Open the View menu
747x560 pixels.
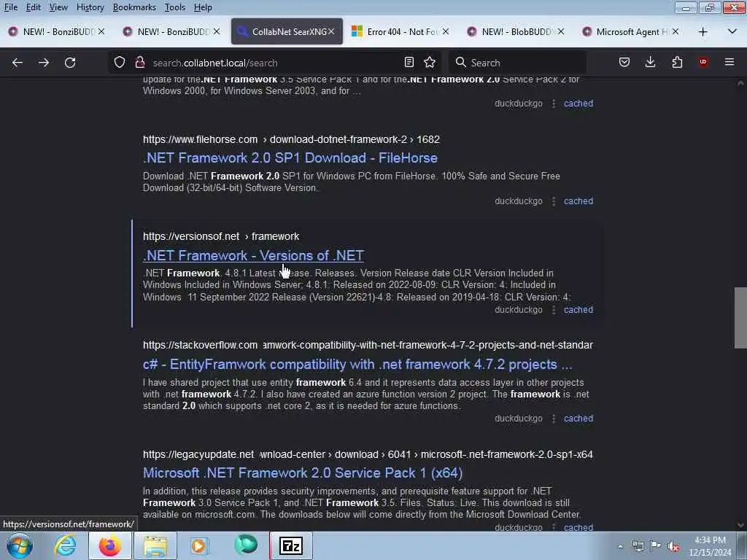pyautogui.click(x=58, y=7)
